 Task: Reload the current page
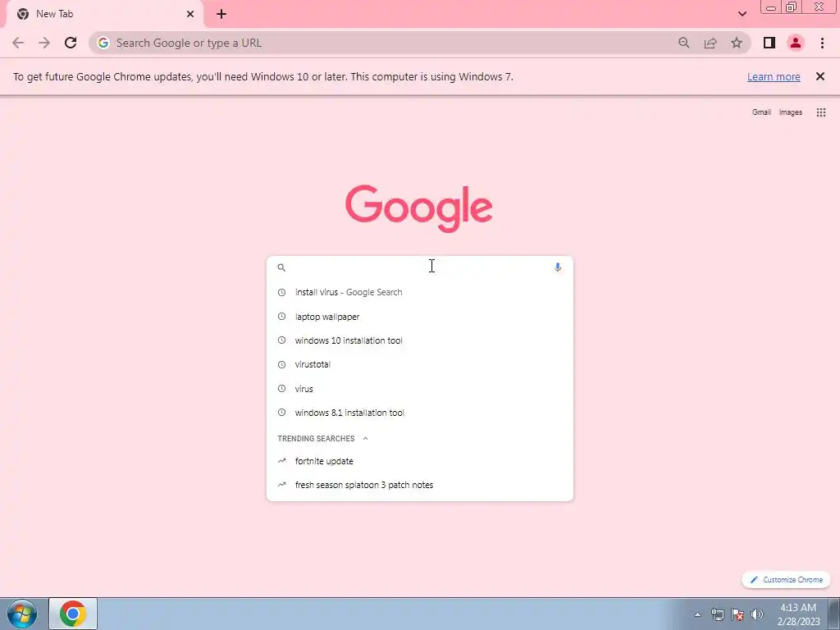click(71, 43)
